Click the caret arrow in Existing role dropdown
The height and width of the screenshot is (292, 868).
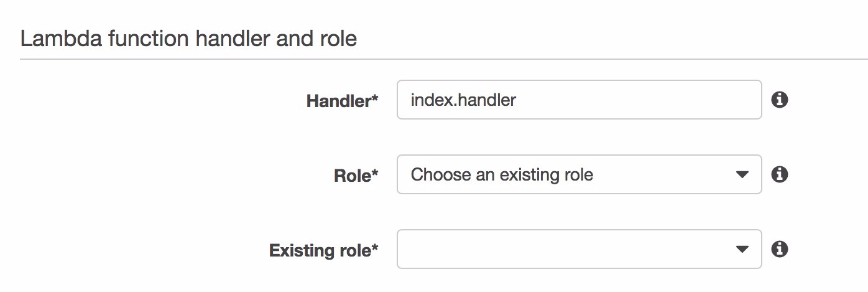click(x=742, y=250)
